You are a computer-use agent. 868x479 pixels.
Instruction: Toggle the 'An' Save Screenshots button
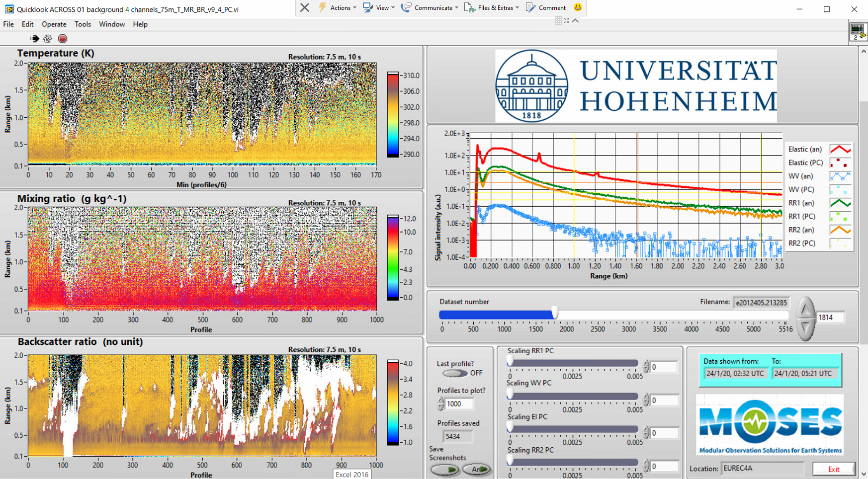point(476,469)
